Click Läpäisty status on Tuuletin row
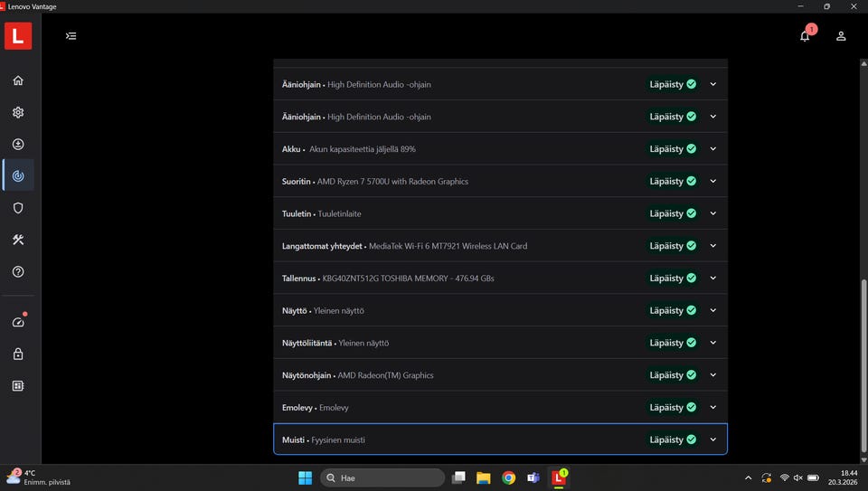The width and height of the screenshot is (868, 491). [673, 213]
